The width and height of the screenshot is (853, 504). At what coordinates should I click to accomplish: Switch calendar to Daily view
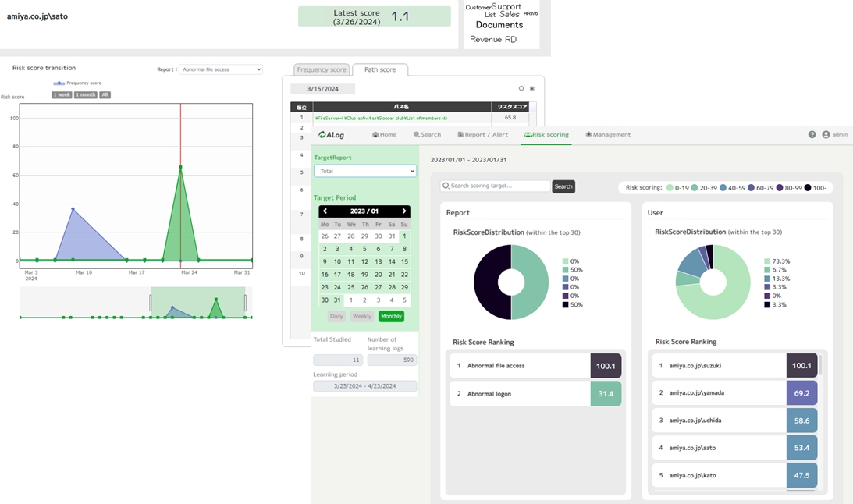click(x=336, y=316)
